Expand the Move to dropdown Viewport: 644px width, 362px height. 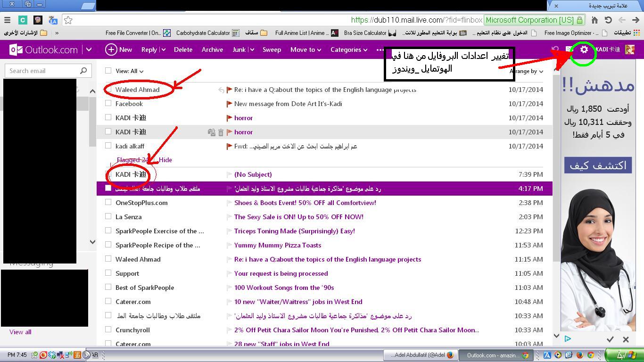tap(305, 49)
